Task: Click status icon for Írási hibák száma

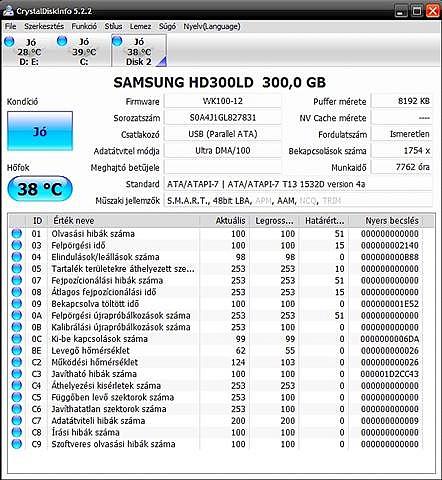Action: click(17, 432)
